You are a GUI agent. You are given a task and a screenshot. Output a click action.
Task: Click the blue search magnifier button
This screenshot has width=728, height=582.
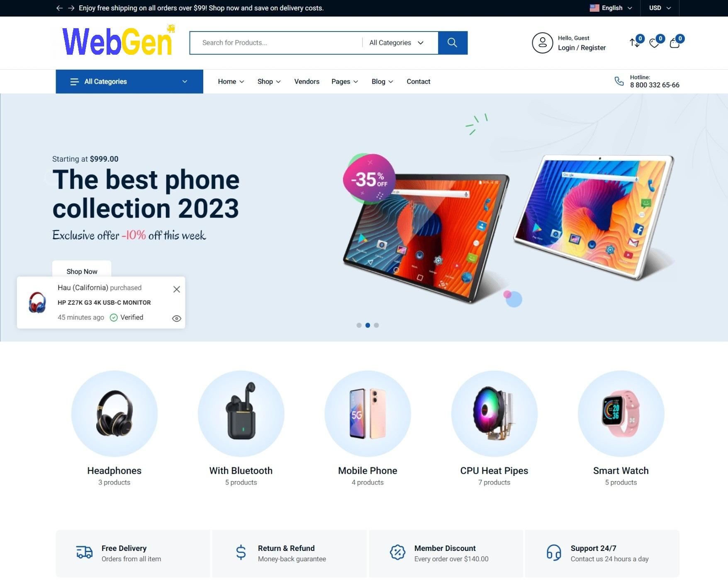(453, 43)
